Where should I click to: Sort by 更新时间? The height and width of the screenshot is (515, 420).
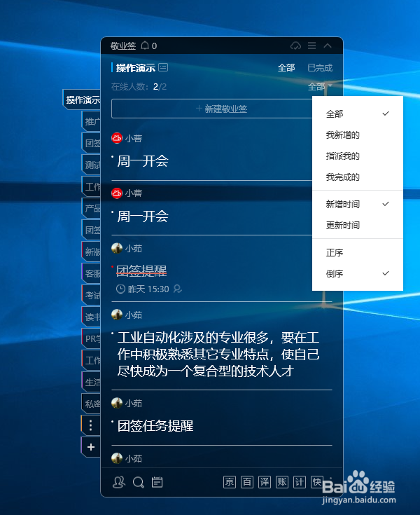pyautogui.click(x=358, y=226)
